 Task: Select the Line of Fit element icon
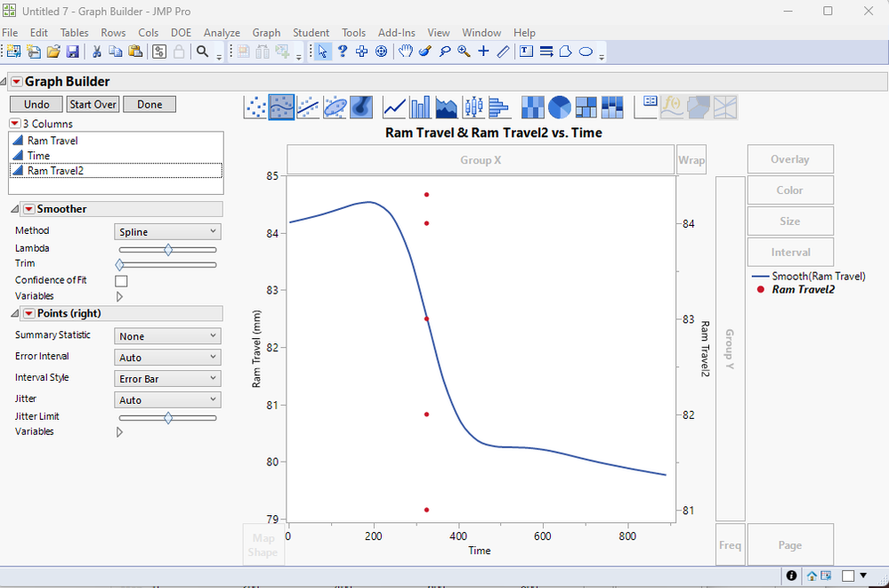click(x=308, y=107)
